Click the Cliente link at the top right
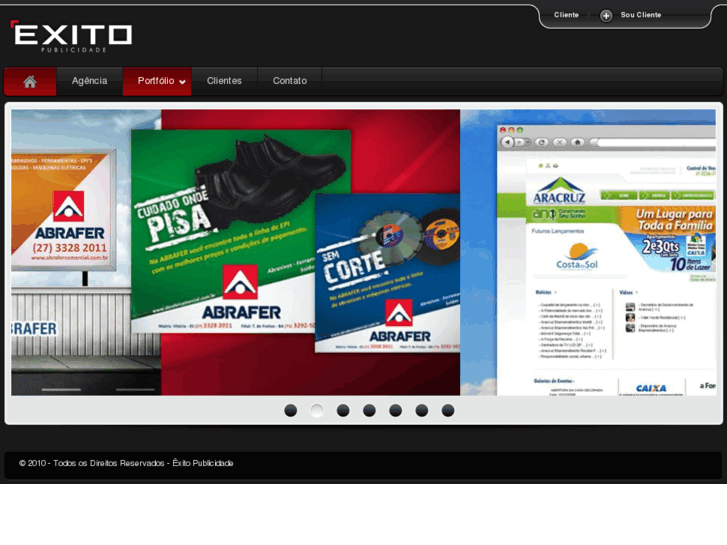 tap(566, 15)
